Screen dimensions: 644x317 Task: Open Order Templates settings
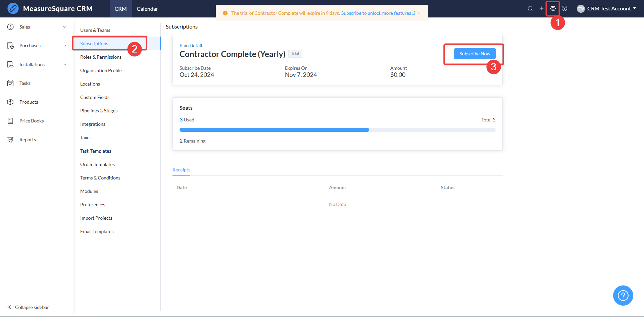98,164
